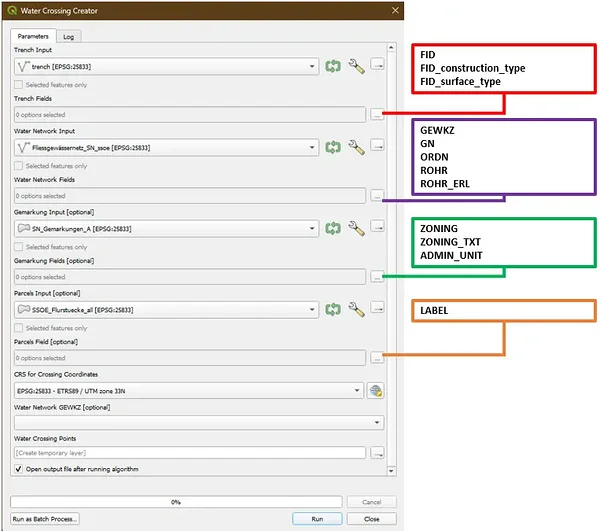The image size is (600, 531).
Task: Click Gemarkung Fields options selected box
Action: 190,277
